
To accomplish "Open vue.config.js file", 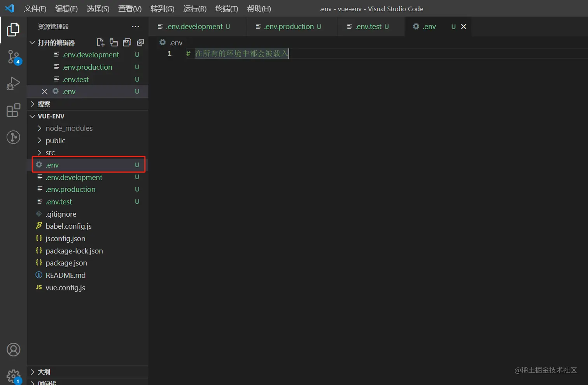I will pyautogui.click(x=88, y=287).
